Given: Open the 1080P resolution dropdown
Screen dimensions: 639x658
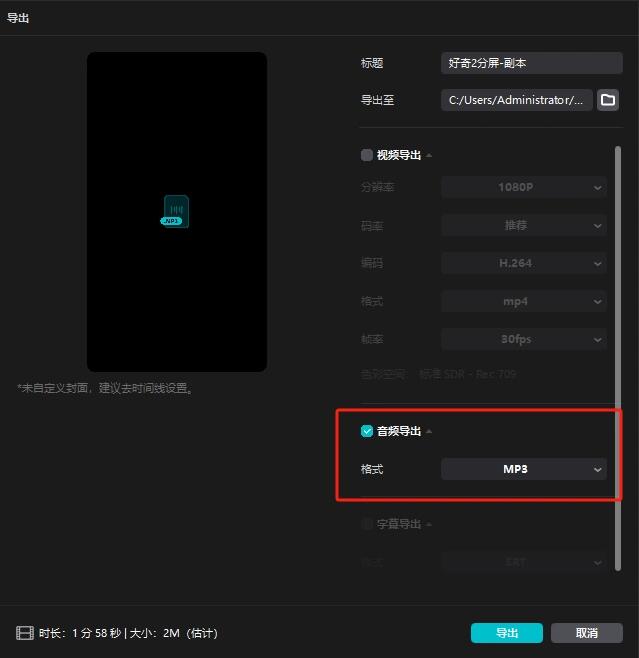Looking at the screenshot, I should tap(524, 187).
